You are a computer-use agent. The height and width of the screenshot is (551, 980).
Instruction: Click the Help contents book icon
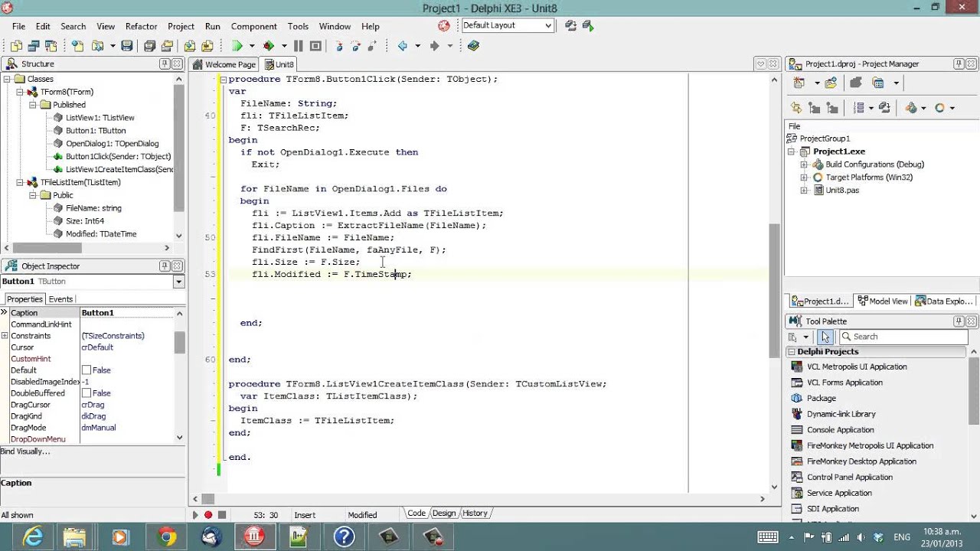coord(473,46)
